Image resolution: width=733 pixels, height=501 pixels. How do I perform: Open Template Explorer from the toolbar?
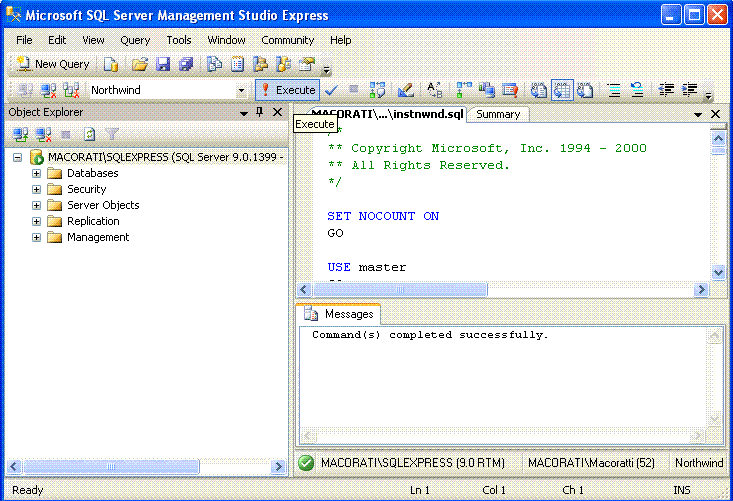click(283, 64)
